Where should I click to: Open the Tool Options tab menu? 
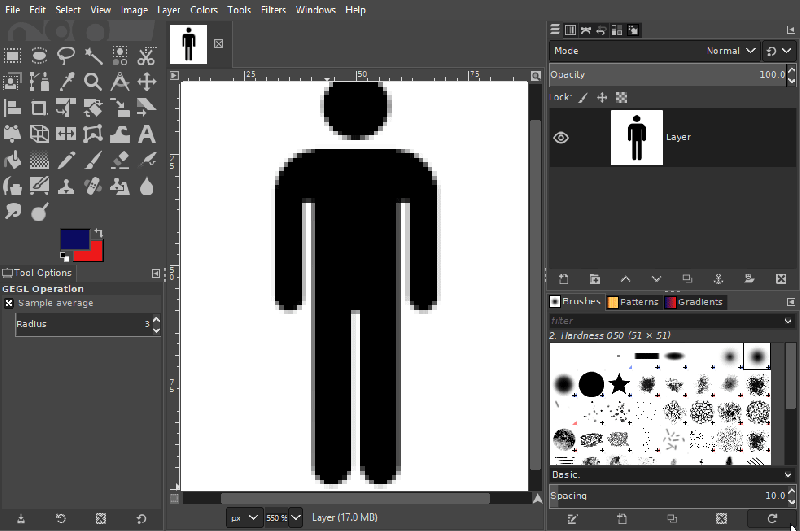[156, 273]
